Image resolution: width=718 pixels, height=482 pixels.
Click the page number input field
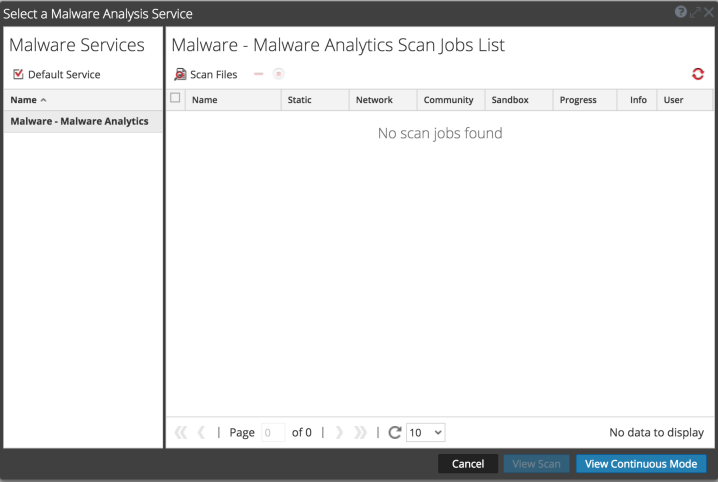[x=273, y=432]
